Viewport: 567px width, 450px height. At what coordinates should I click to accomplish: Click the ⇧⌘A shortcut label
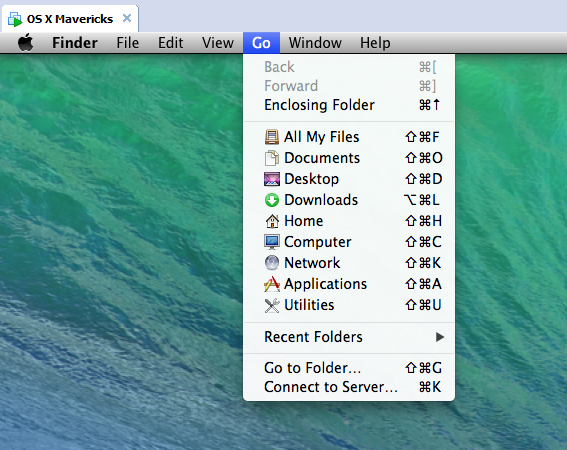pyautogui.click(x=423, y=284)
